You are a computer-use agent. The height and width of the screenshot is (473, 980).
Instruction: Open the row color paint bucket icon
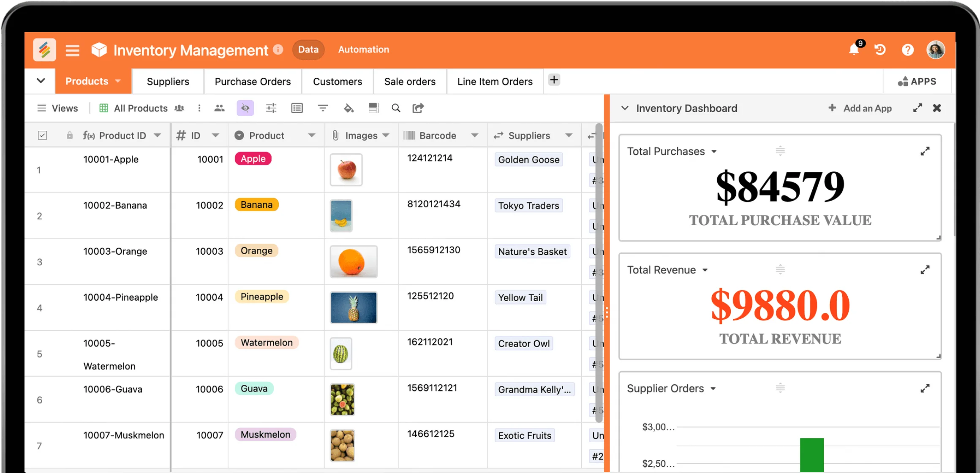348,108
